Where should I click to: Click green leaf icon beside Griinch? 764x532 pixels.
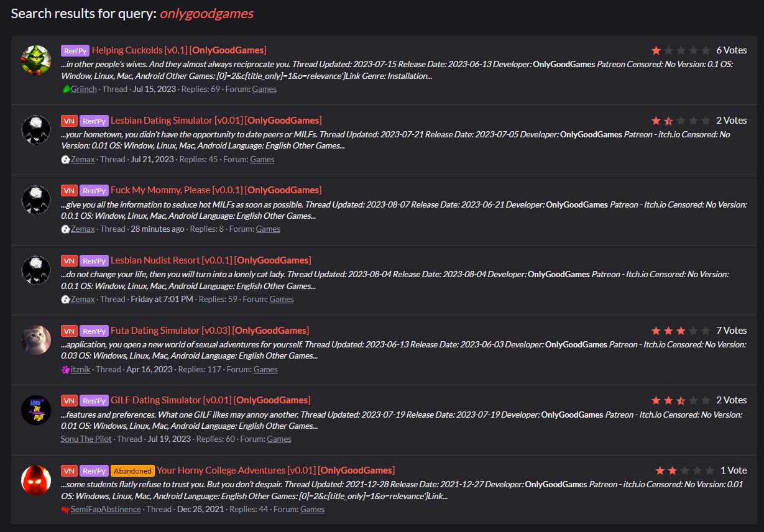(66, 89)
